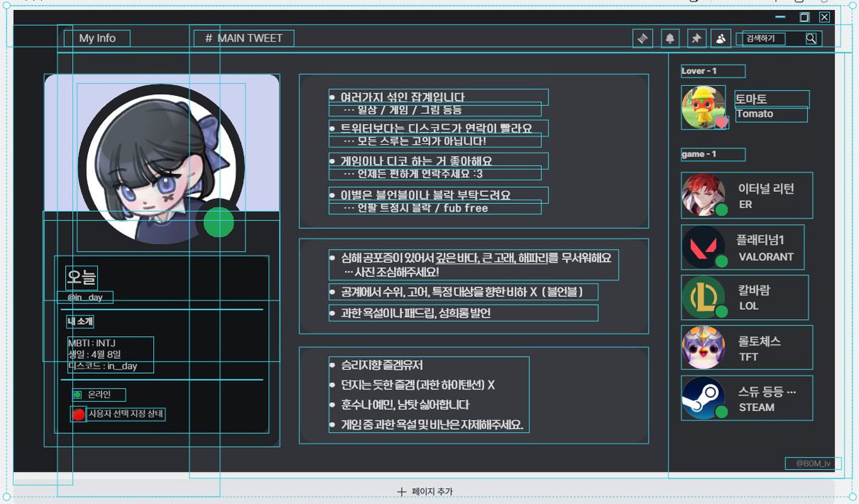
Task: Select the Tomato subtitle text
Action: tap(754, 114)
